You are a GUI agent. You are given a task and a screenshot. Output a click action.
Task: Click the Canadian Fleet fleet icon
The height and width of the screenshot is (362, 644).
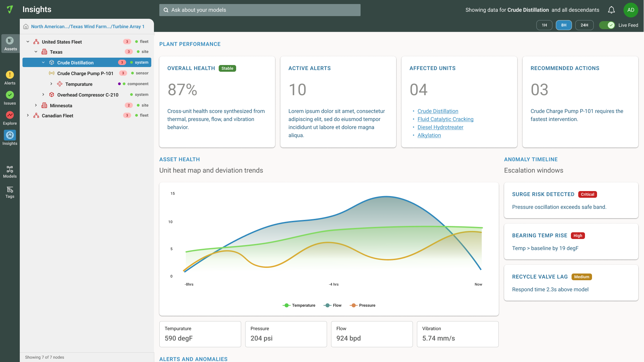(x=36, y=116)
